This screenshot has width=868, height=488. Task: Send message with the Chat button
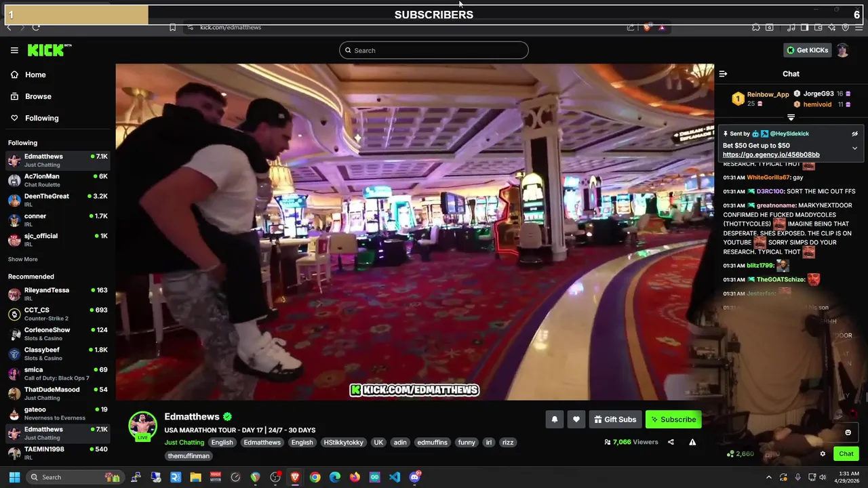tap(846, 453)
